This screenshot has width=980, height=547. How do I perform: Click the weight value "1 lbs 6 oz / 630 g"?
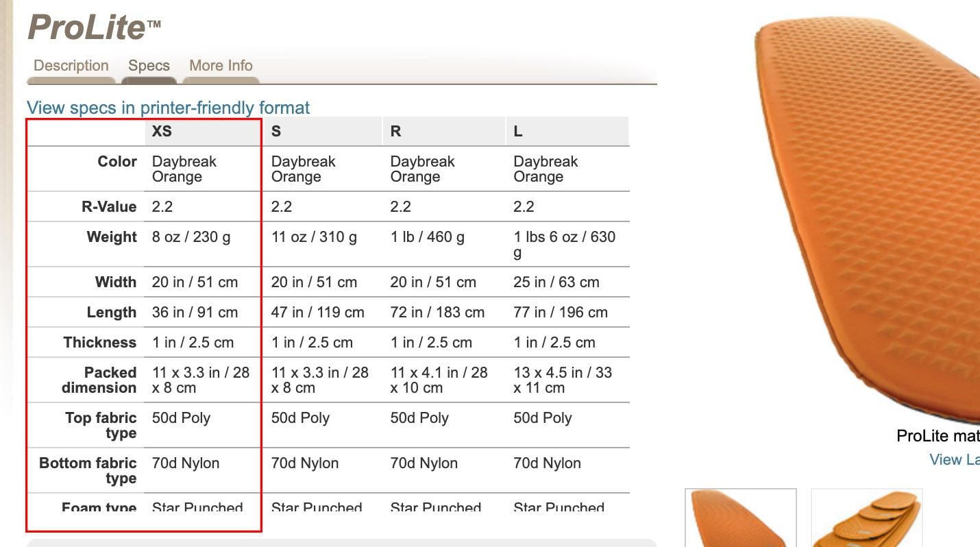(565, 245)
